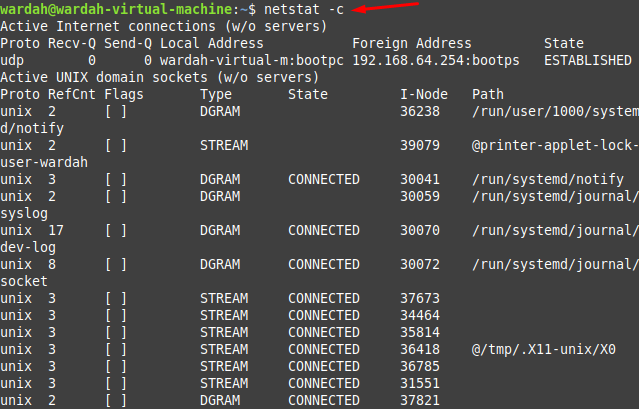The width and height of the screenshot is (639, 409).
Task: Select I-Node value 30070
Action: [x=420, y=230]
